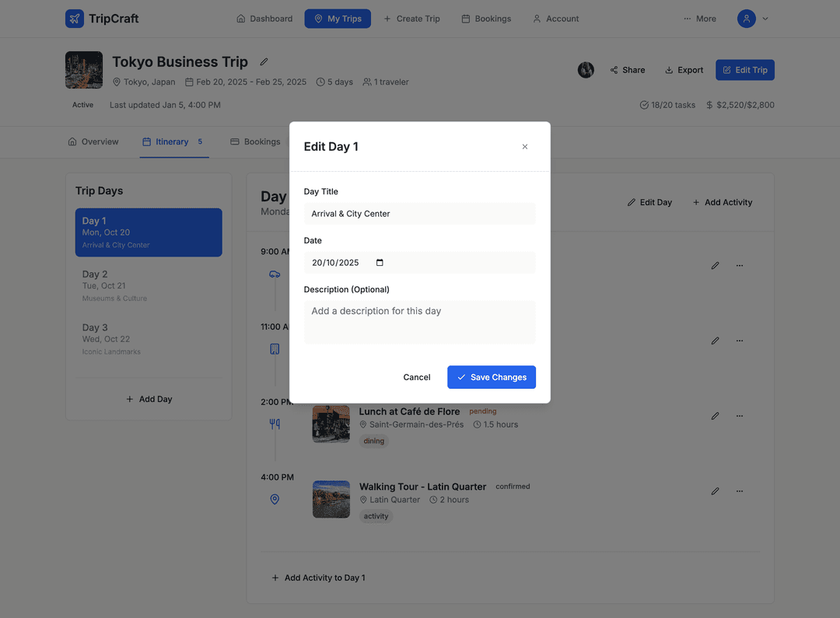Click the edit pencil on Lunch at Café de Flore
The width and height of the screenshot is (840, 618).
click(715, 415)
